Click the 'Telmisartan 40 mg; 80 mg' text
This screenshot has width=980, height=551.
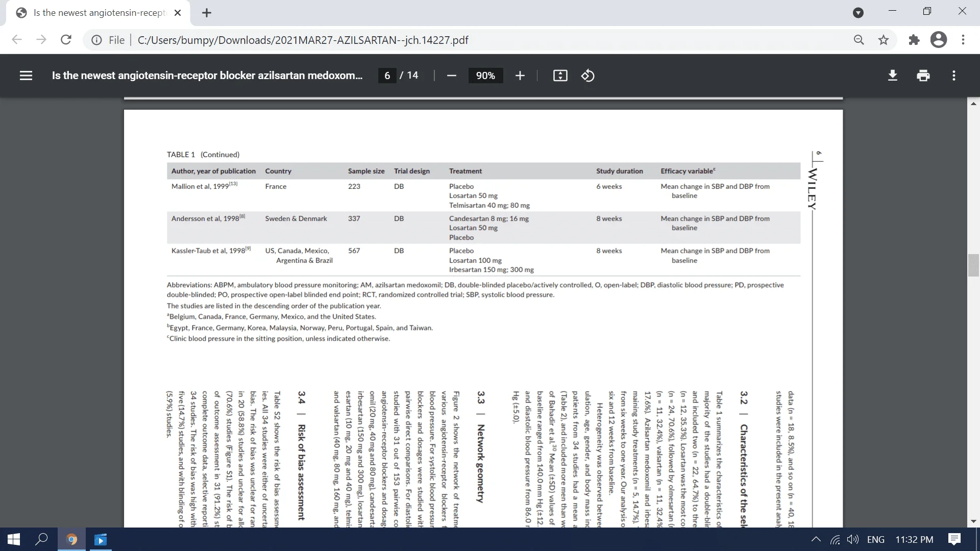click(489, 205)
